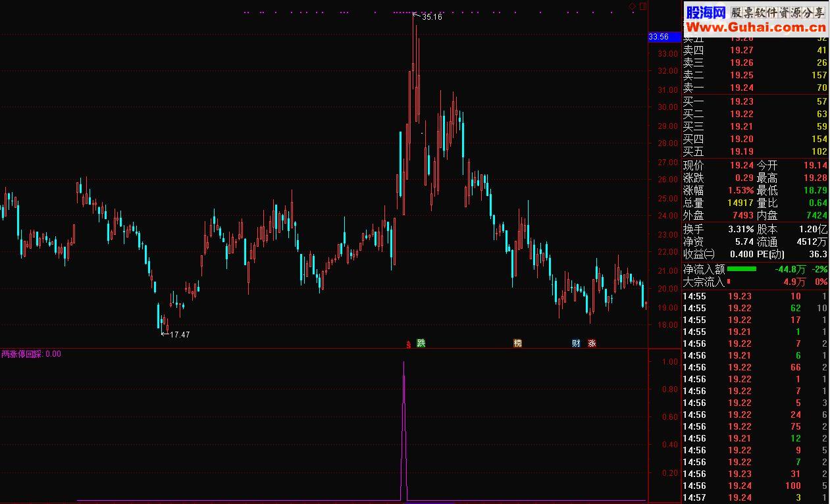
Task: Select the 14:55 trade at 19.23 volume 10
Action: point(756,296)
